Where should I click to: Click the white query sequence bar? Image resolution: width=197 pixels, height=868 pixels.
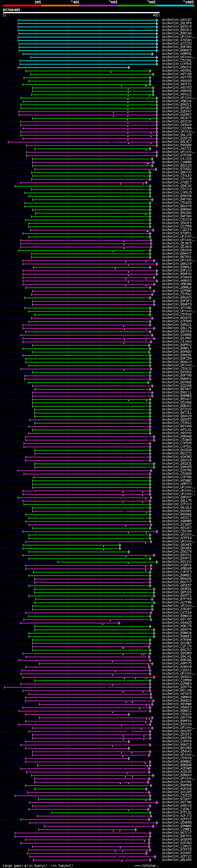pos(81,12)
